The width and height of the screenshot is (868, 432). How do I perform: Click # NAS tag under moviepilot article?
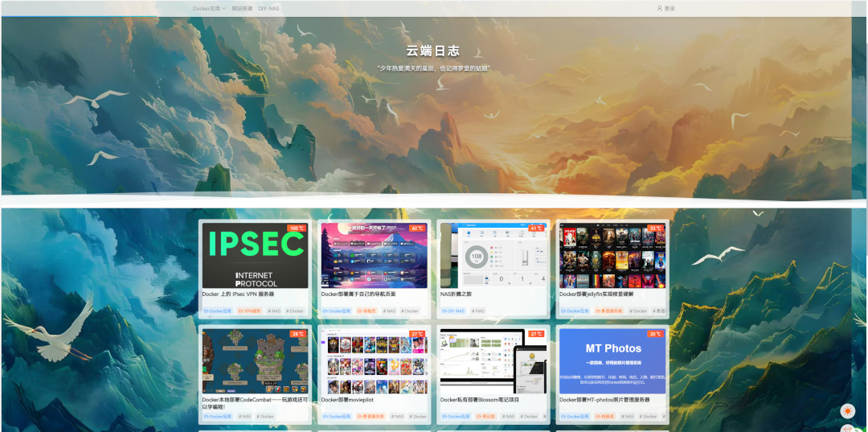click(398, 417)
